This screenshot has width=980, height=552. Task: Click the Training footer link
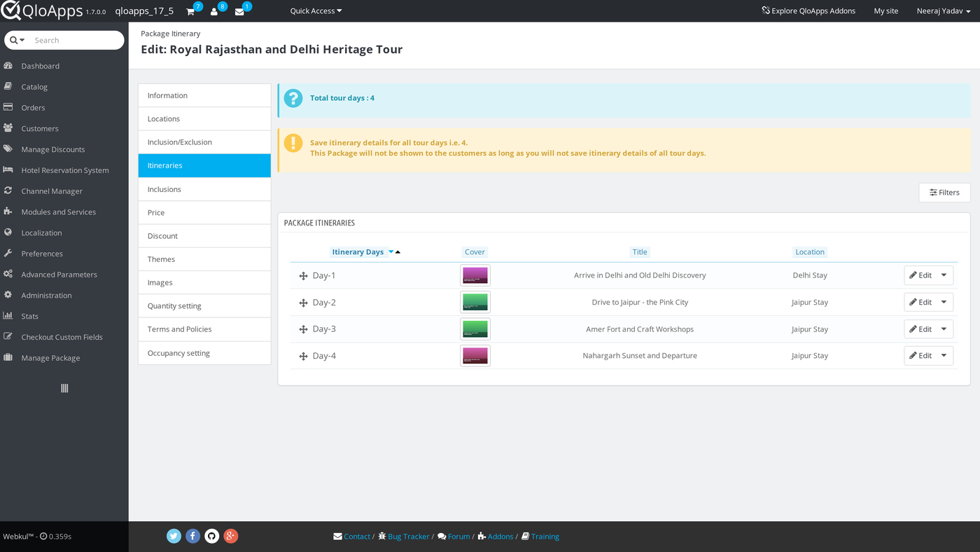[540, 537]
